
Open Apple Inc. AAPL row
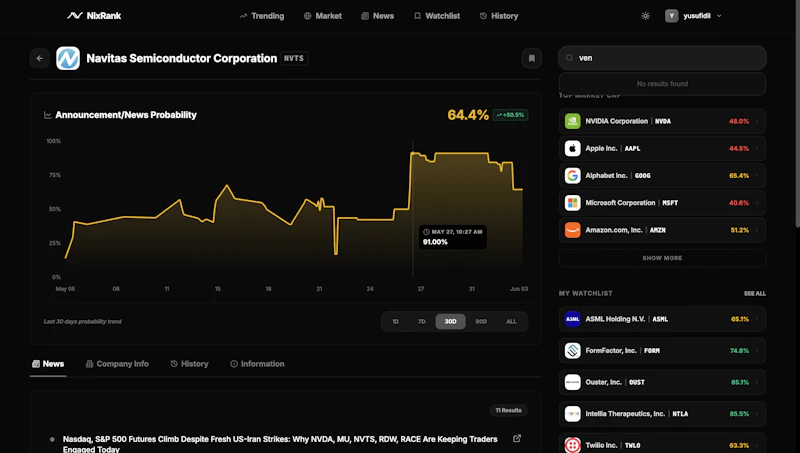click(x=662, y=148)
